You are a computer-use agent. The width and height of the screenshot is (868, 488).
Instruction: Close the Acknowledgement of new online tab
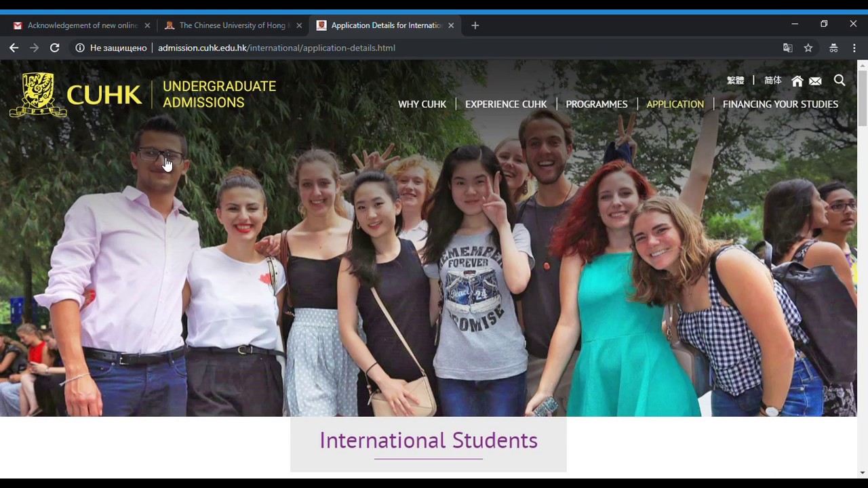point(147,25)
